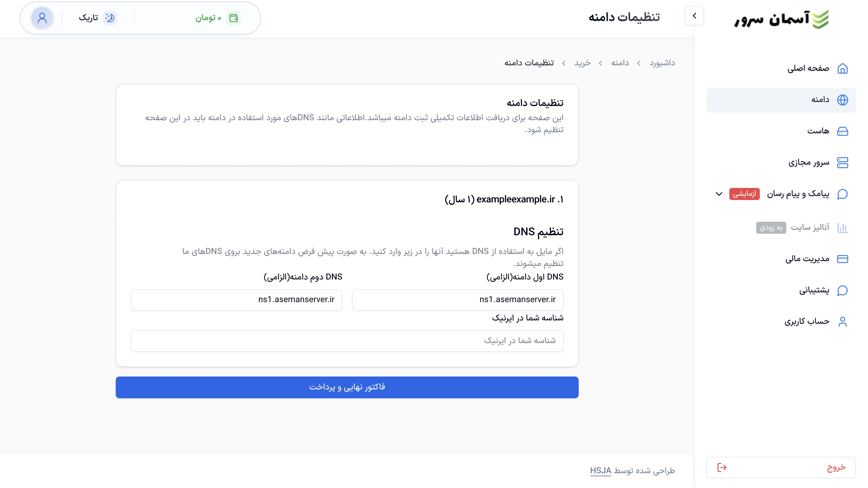Select the دامنه globe icon in sidebar

[842, 100]
